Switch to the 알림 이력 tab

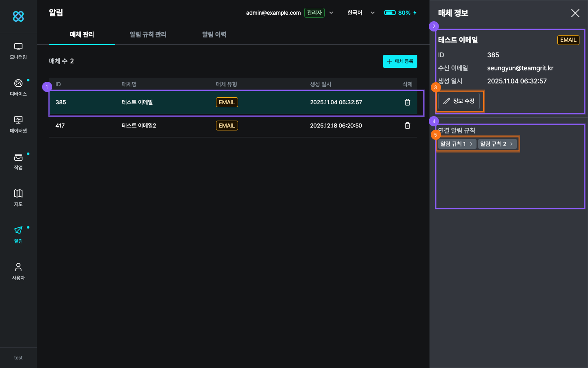tap(214, 35)
